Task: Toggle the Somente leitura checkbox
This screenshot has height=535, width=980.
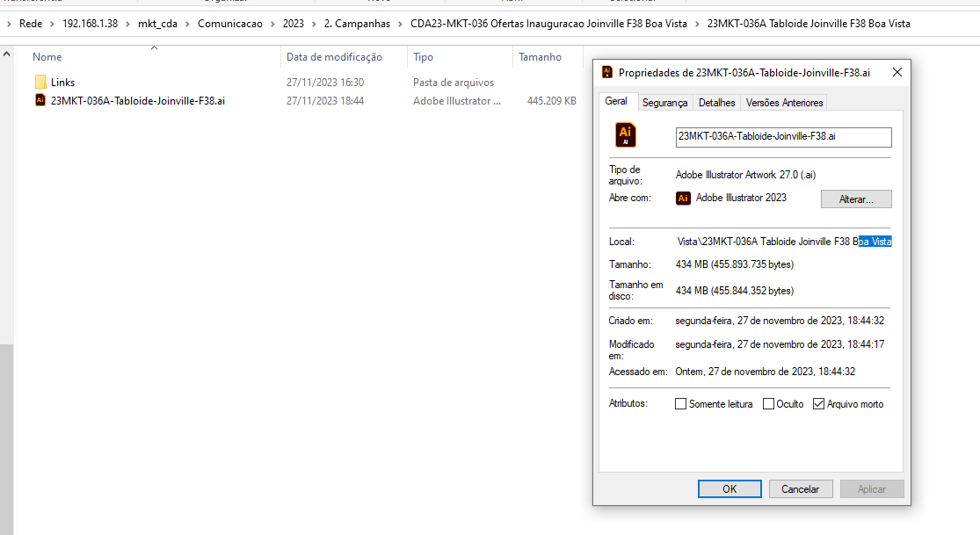Action: (x=680, y=404)
